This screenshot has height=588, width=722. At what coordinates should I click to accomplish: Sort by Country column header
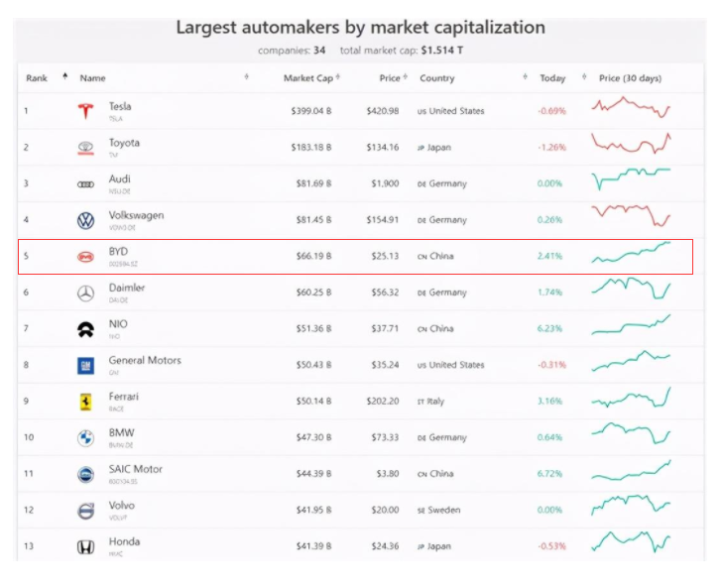436,78
